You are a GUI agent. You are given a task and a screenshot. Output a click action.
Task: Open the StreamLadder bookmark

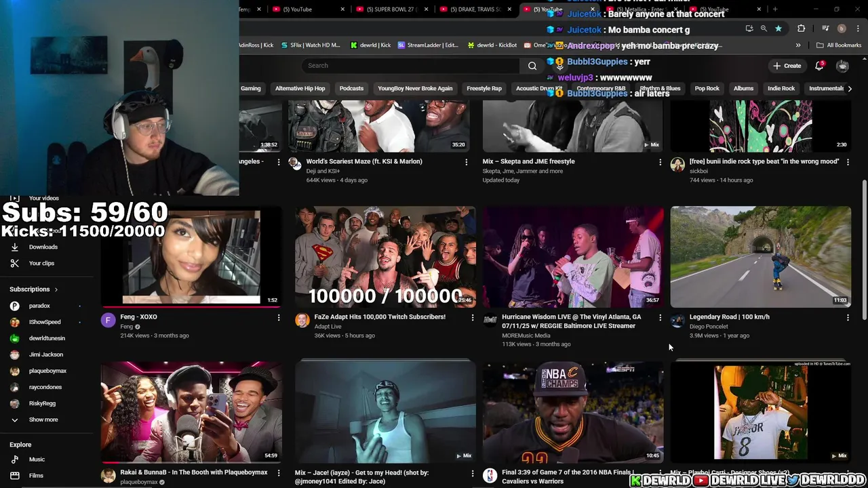pyautogui.click(x=428, y=45)
